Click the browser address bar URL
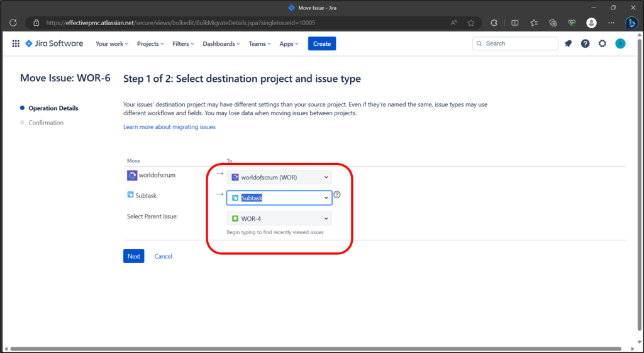Image resolution: width=644 pixels, height=353 pixels. 180,23
